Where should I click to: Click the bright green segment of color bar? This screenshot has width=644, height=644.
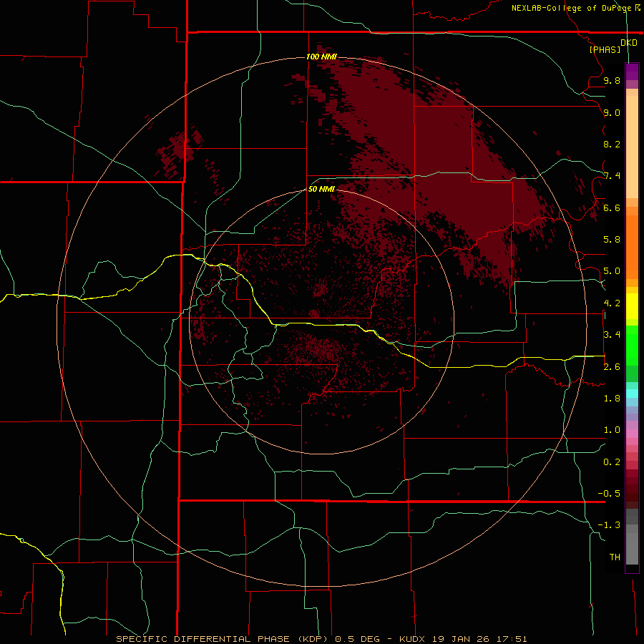632,345
